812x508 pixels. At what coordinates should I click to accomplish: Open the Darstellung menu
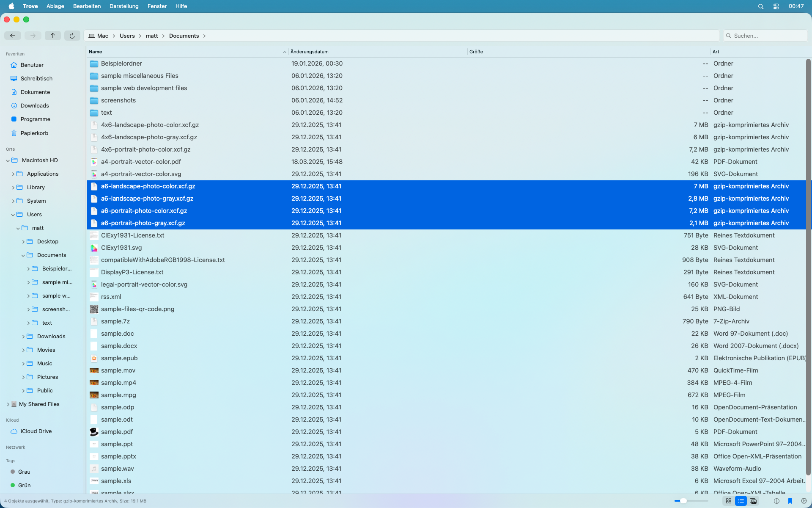124,6
